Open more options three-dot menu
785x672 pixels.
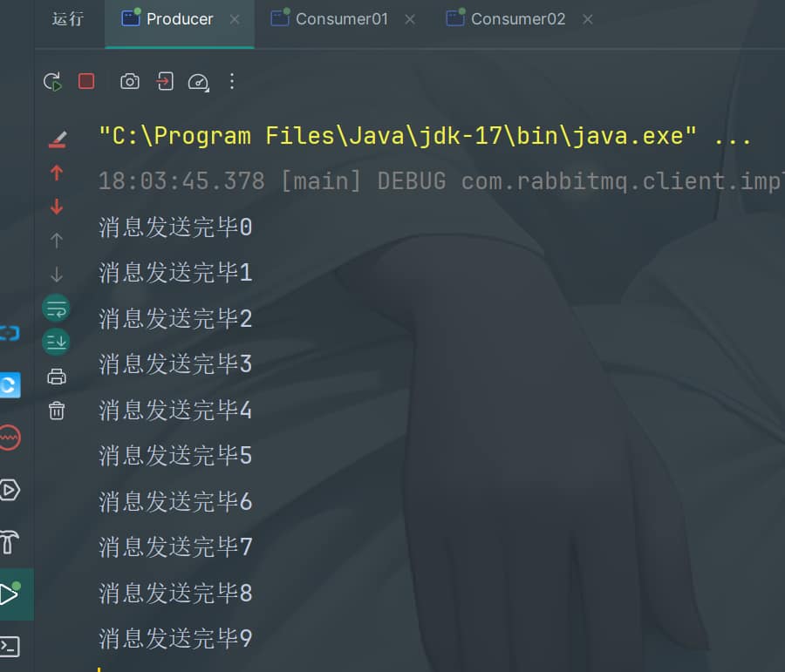click(x=232, y=81)
